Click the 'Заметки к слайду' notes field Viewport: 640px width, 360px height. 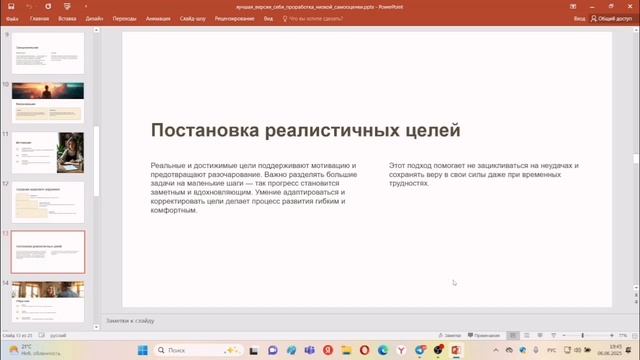click(x=130, y=321)
